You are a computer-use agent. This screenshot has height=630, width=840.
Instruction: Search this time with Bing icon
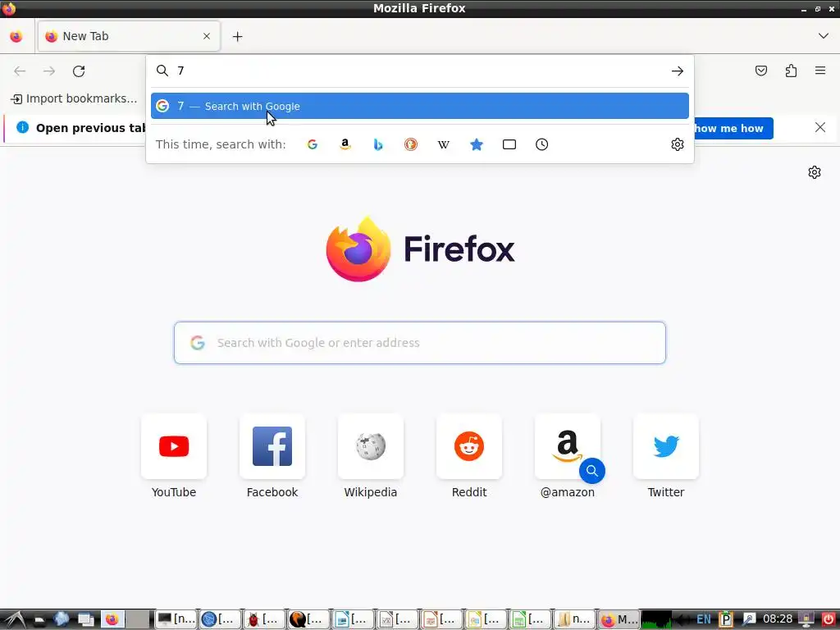click(378, 144)
